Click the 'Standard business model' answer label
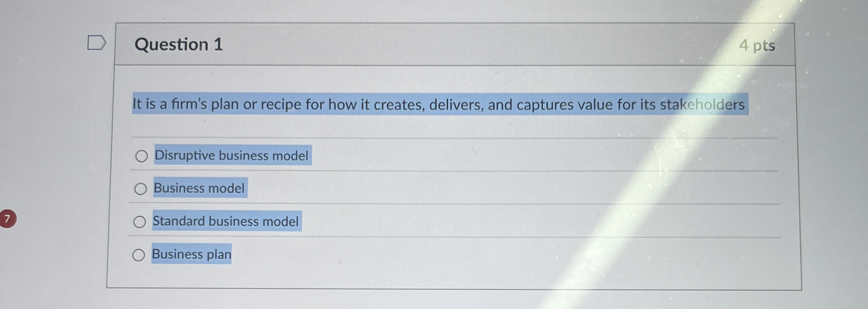 point(226,221)
